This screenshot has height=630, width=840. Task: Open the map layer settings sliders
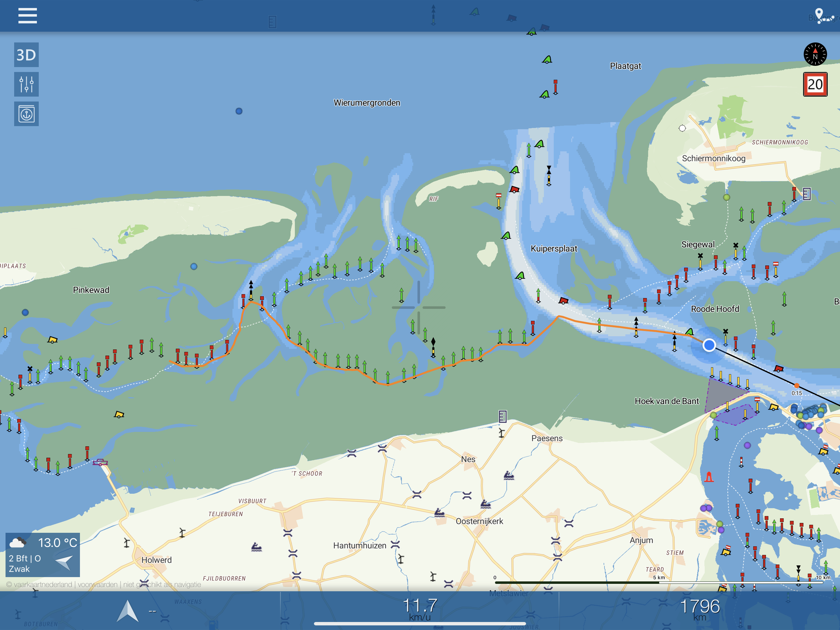pyautogui.click(x=26, y=84)
